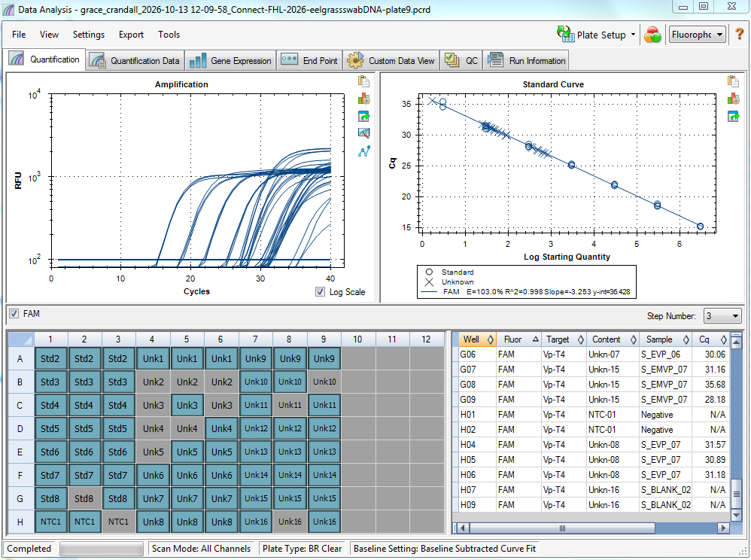Export the Standard Curve chart using its arrow icon
Viewport: 751px width, 560px height.
[x=733, y=117]
